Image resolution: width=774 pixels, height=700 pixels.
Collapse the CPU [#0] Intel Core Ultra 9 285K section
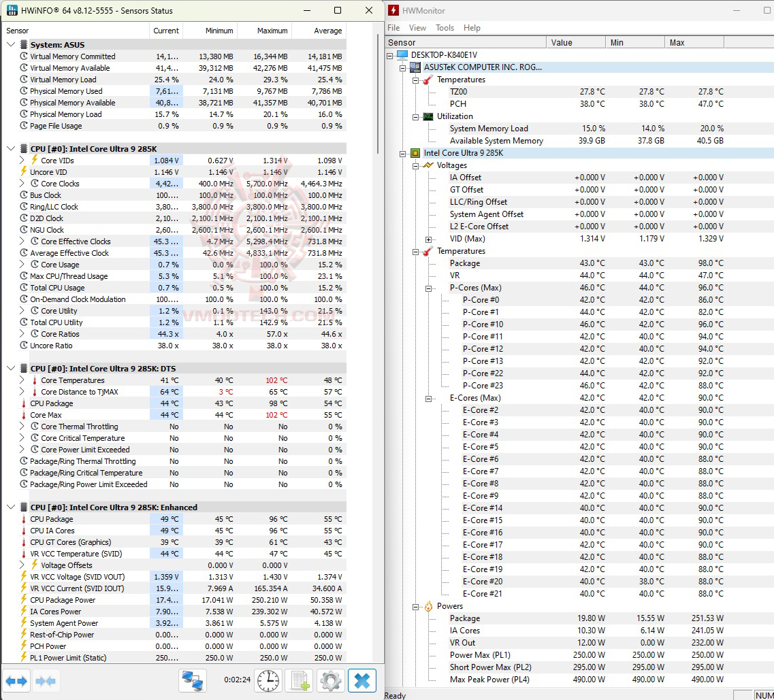click(11, 148)
